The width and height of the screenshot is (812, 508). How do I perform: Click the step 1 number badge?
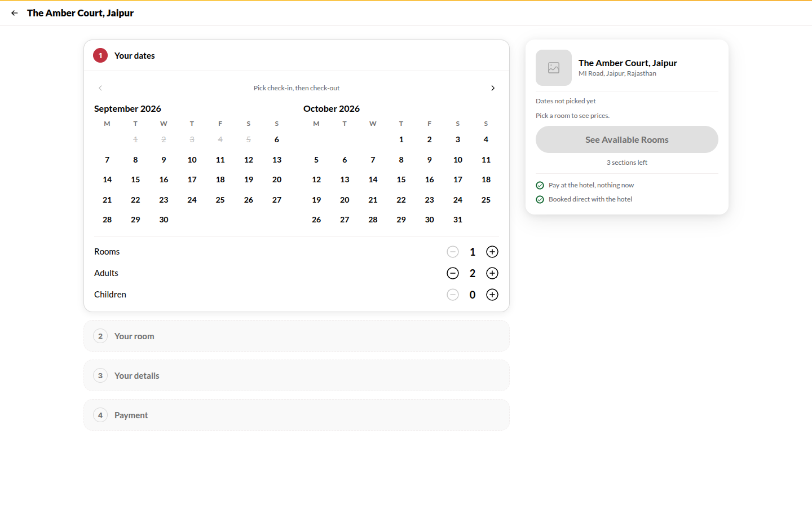pos(100,55)
